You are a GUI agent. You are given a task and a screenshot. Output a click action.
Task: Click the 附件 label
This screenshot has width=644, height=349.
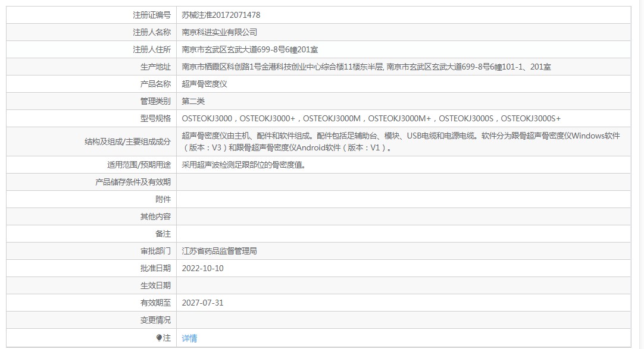coord(163,199)
